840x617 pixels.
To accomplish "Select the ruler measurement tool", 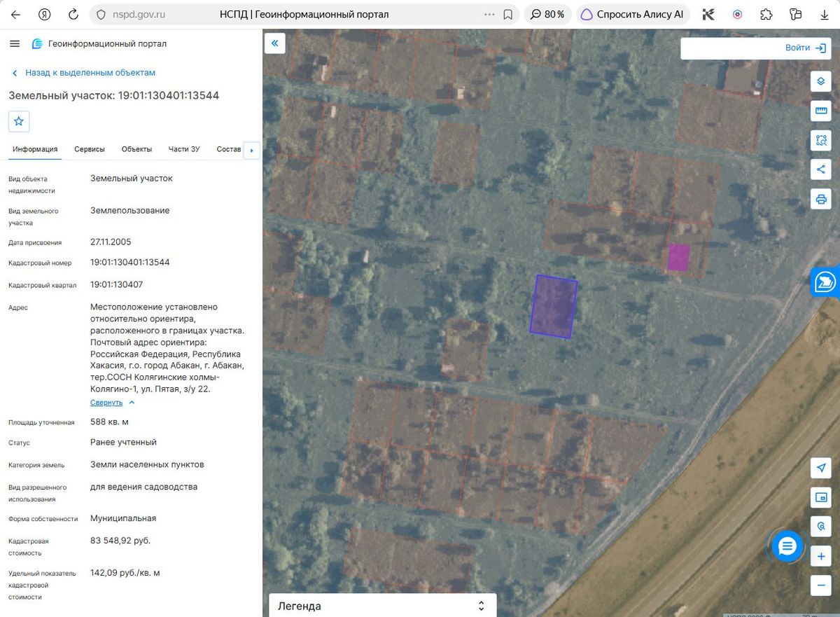I will click(821, 111).
